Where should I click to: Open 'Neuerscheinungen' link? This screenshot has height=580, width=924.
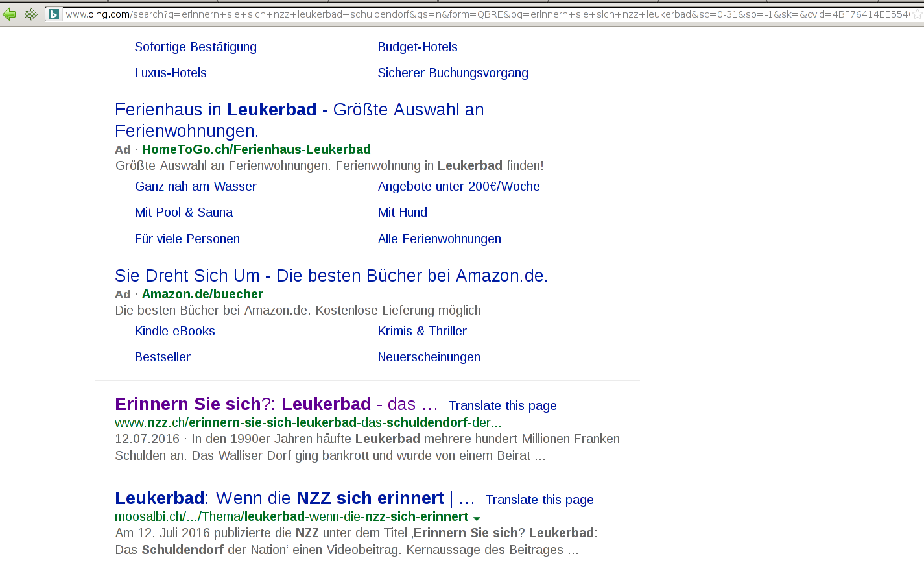(x=429, y=357)
